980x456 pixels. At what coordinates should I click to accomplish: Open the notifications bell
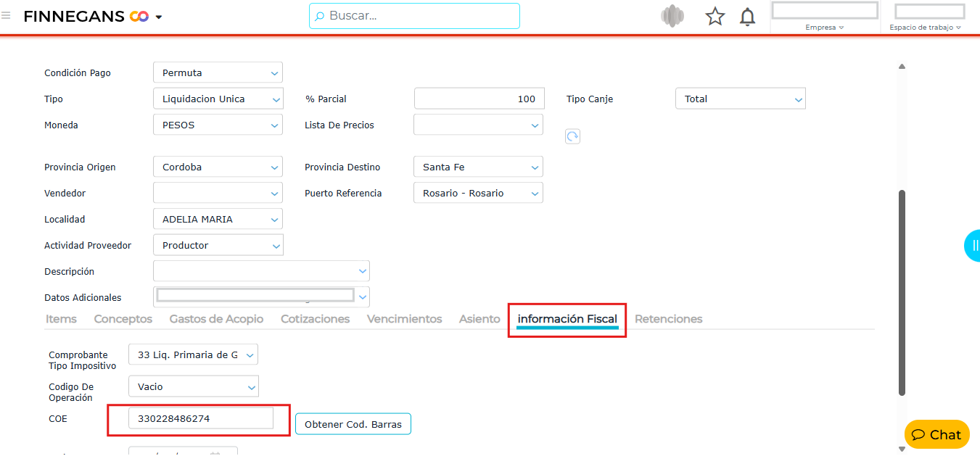coord(747,17)
